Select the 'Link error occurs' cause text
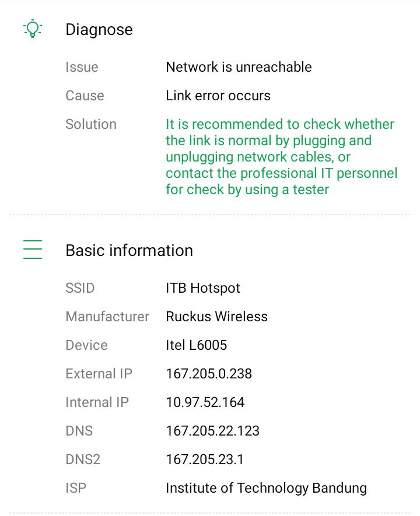This screenshot has width=420, height=516. click(x=218, y=96)
